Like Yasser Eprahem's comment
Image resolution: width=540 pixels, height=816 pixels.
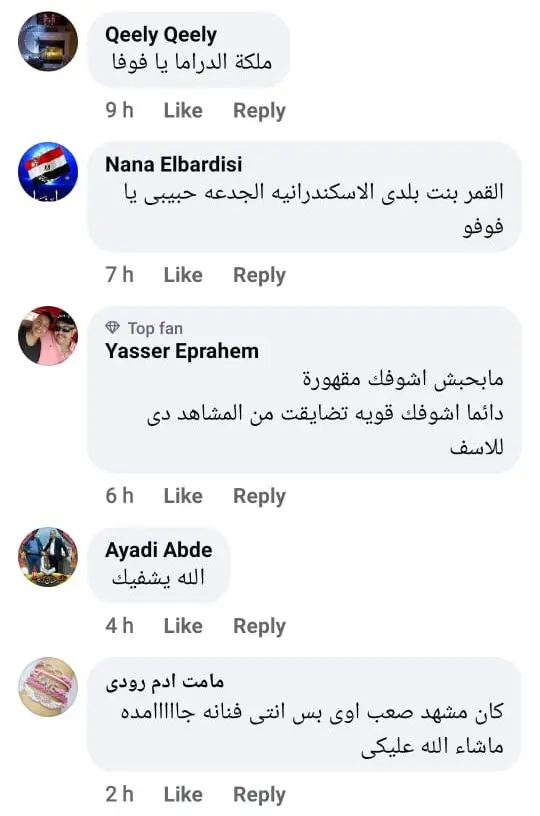(x=183, y=496)
